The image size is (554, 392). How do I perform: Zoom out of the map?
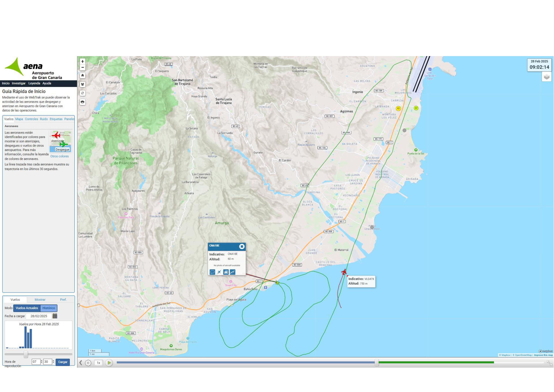tap(83, 68)
